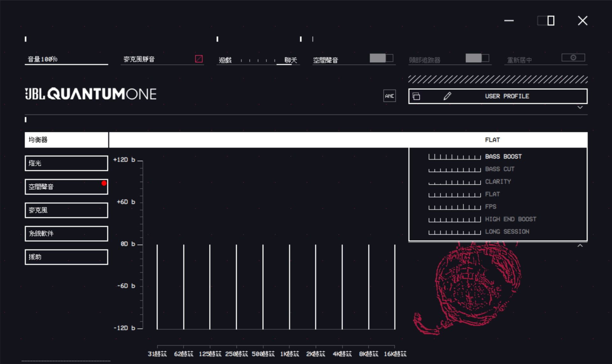Click the 2K Hz EQ band slider
Screen dimensions: 612x364
(316, 287)
